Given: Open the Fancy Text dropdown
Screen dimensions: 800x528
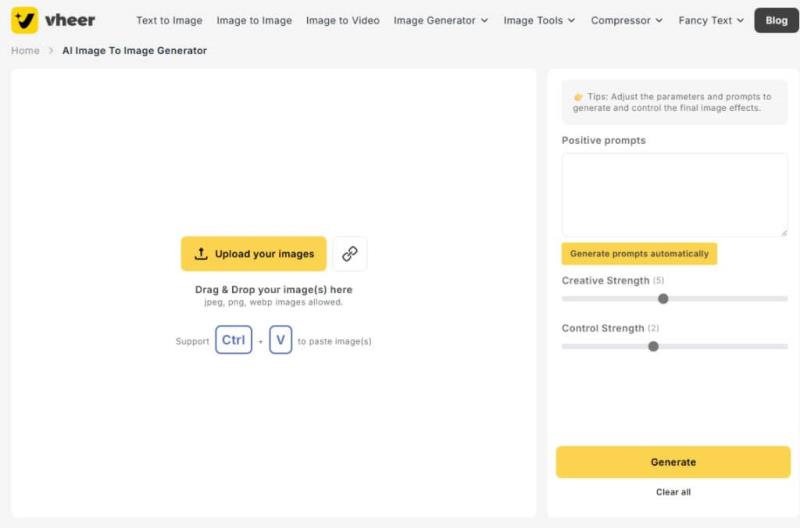Looking at the screenshot, I should point(711,20).
